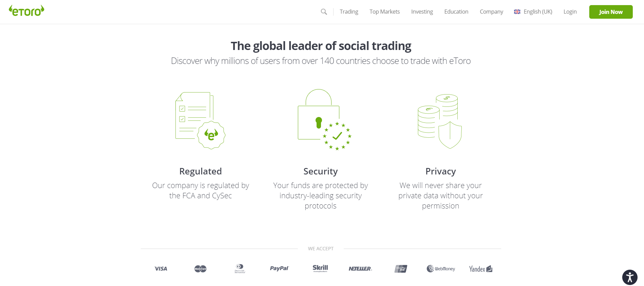Open the Trading menu
The height and width of the screenshot is (286, 644).
coord(349,12)
